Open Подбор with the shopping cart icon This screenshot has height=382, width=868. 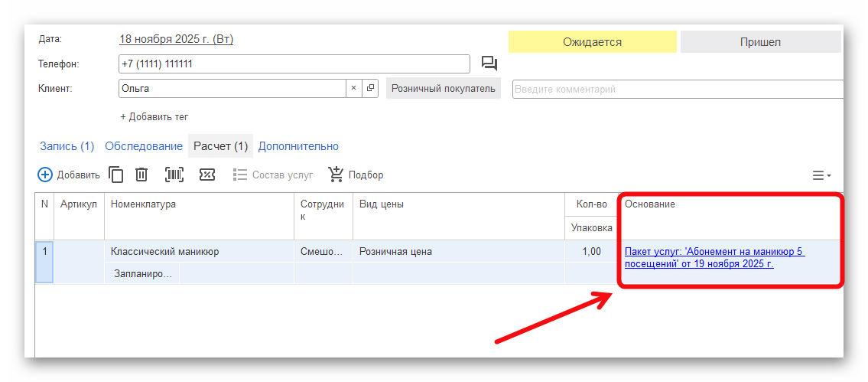point(336,175)
